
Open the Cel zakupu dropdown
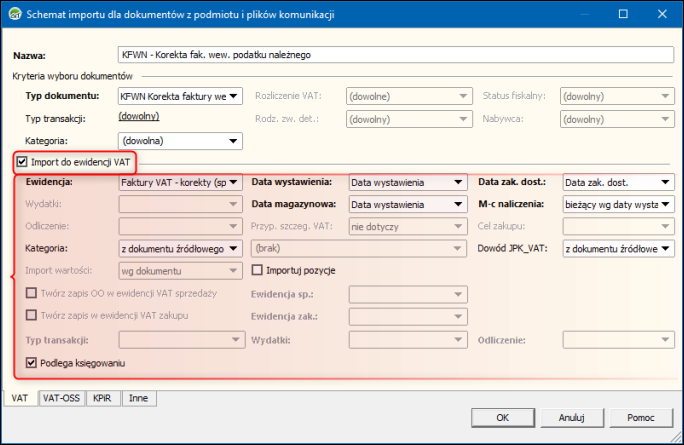[619, 226]
